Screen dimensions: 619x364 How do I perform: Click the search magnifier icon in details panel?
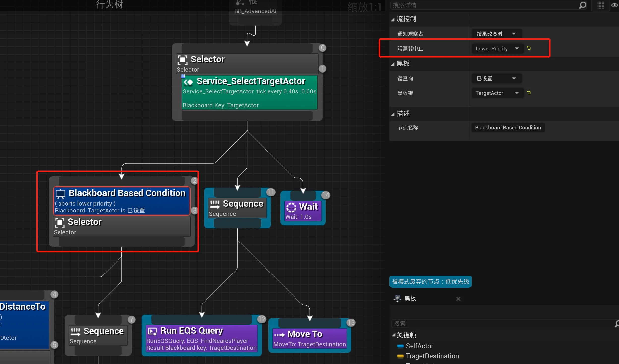click(583, 5)
